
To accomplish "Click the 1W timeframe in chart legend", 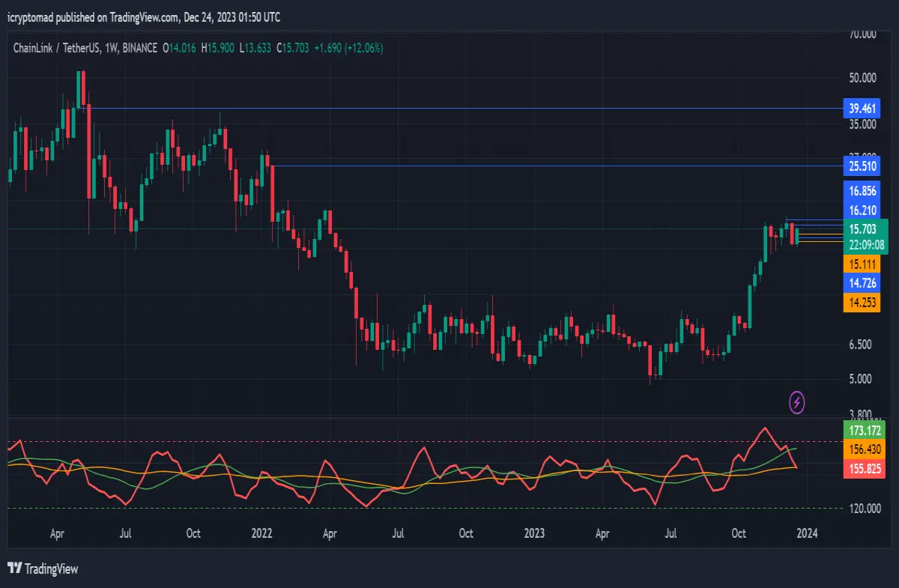I will (112, 48).
